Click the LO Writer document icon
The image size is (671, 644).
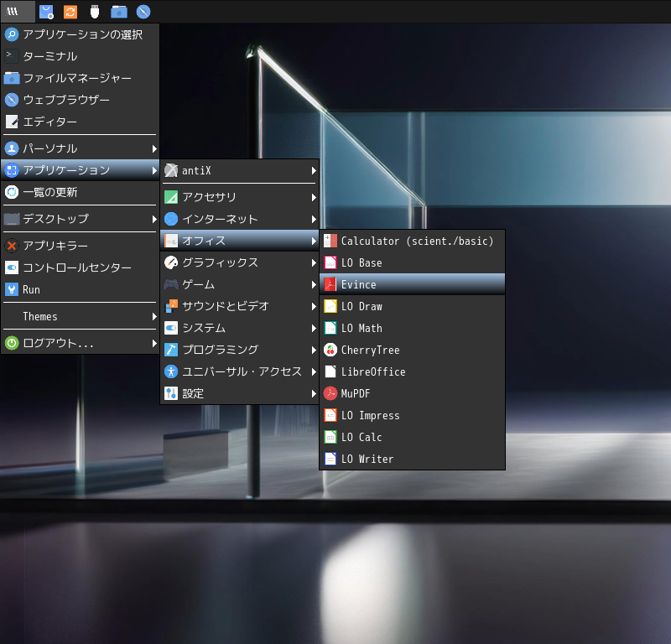330,459
